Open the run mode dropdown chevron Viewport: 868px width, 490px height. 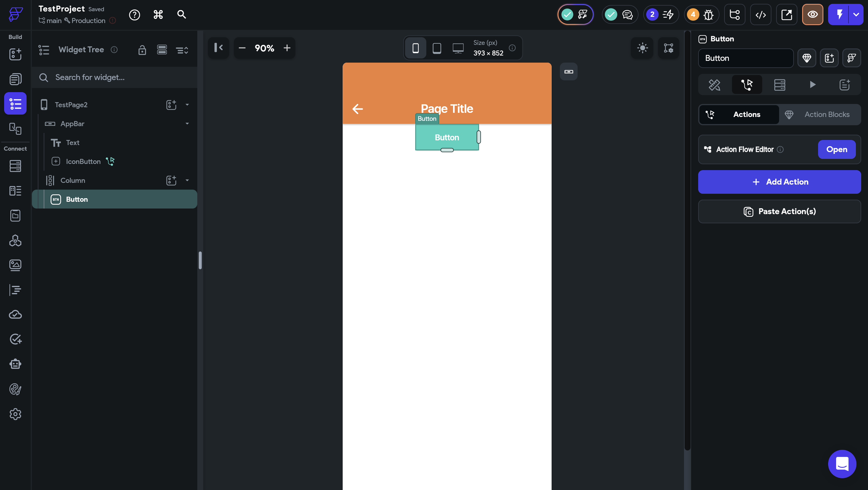pyautogui.click(x=856, y=14)
